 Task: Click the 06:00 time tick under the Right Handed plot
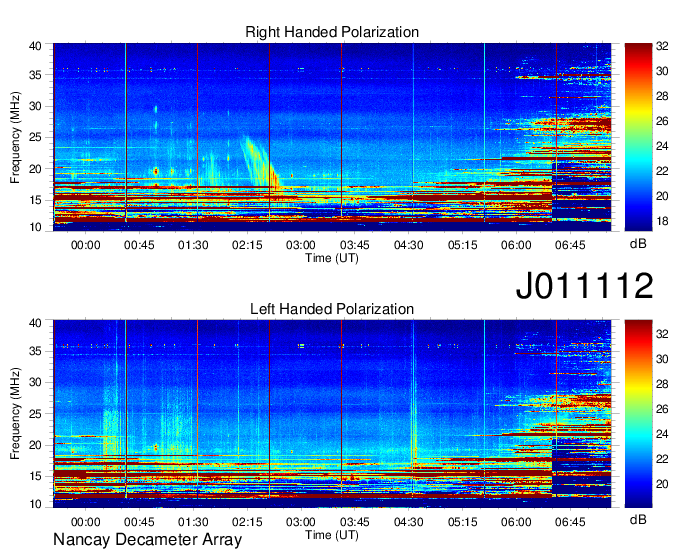[516, 245]
